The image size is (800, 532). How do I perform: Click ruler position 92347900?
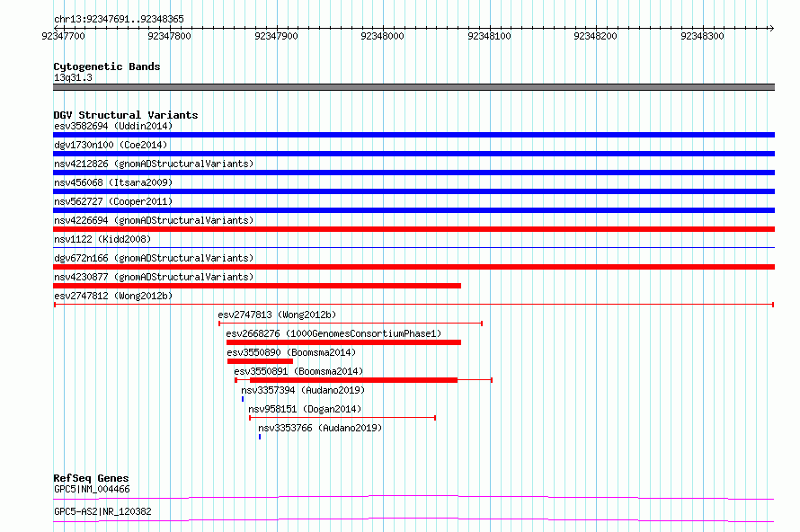[276, 36]
